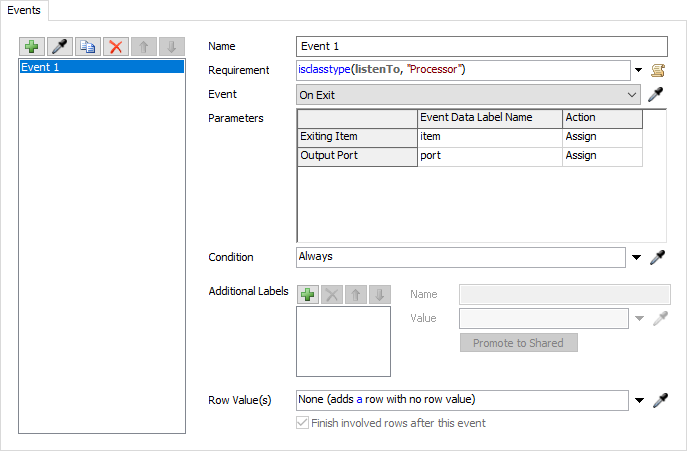
Task: Click the 'port' label name cell
Action: [x=490, y=155]
